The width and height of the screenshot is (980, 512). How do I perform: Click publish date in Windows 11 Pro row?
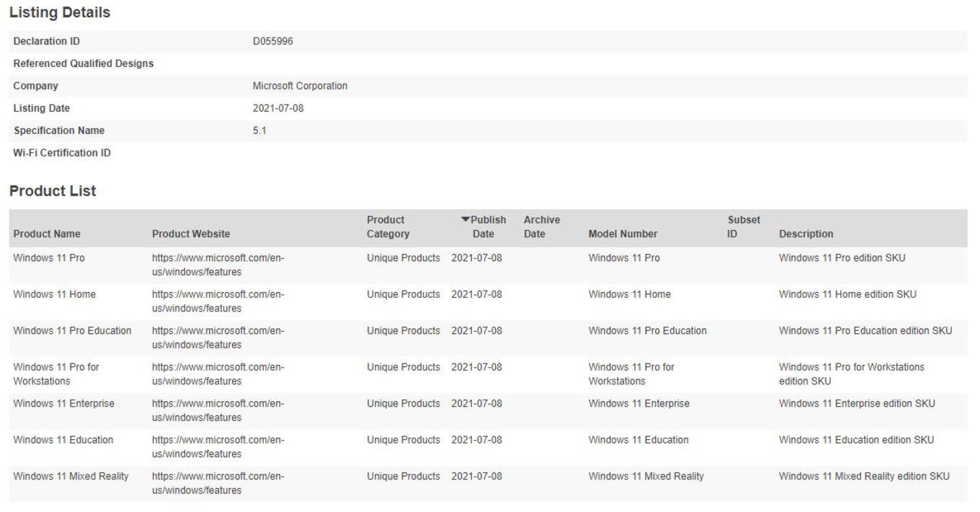[x=476, y=257]
